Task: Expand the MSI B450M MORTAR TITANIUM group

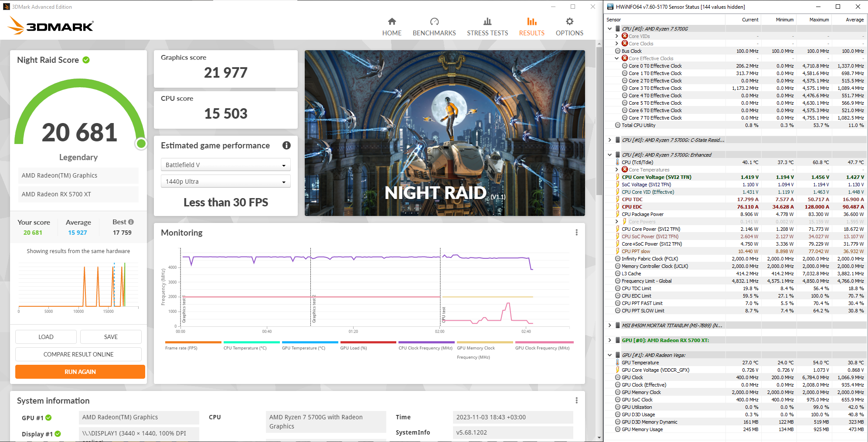Action: tap(609, 326)
